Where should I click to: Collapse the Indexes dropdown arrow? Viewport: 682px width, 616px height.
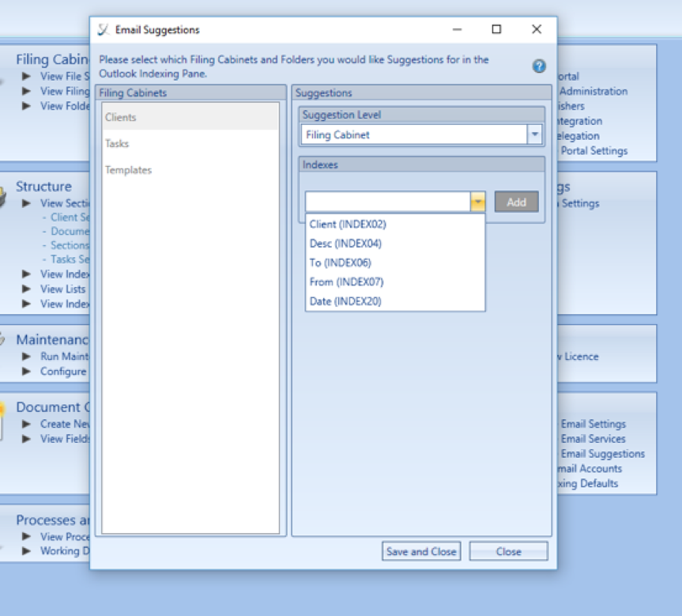(x=477, y=202)
